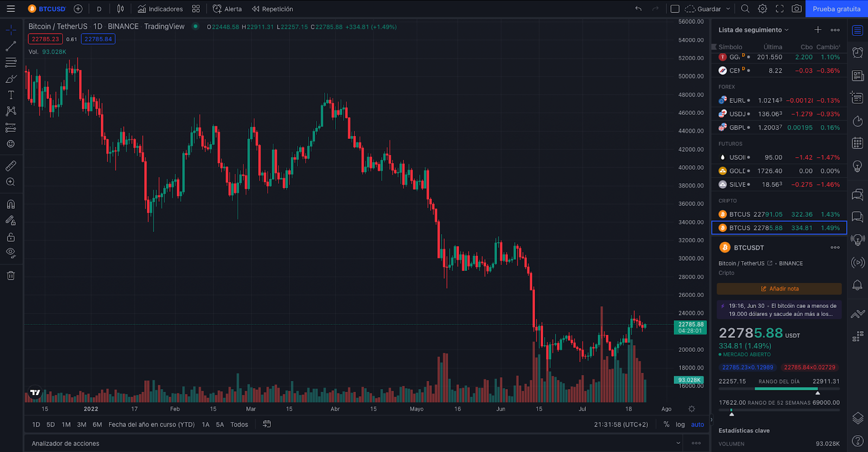Viewport: 868px width, 452px height.
Task: Select the Fibonacci retracement tool
Action: click(11, 63)
